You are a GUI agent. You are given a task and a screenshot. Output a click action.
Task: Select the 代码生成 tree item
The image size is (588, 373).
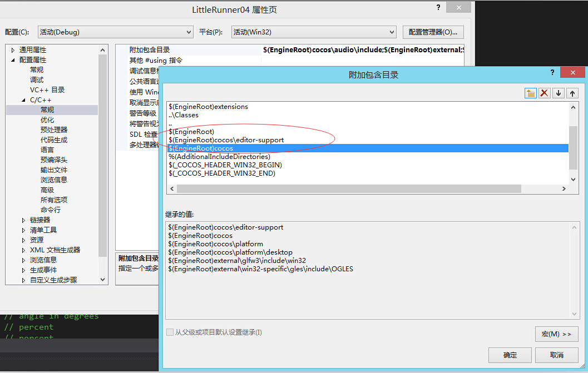point(54,140)
